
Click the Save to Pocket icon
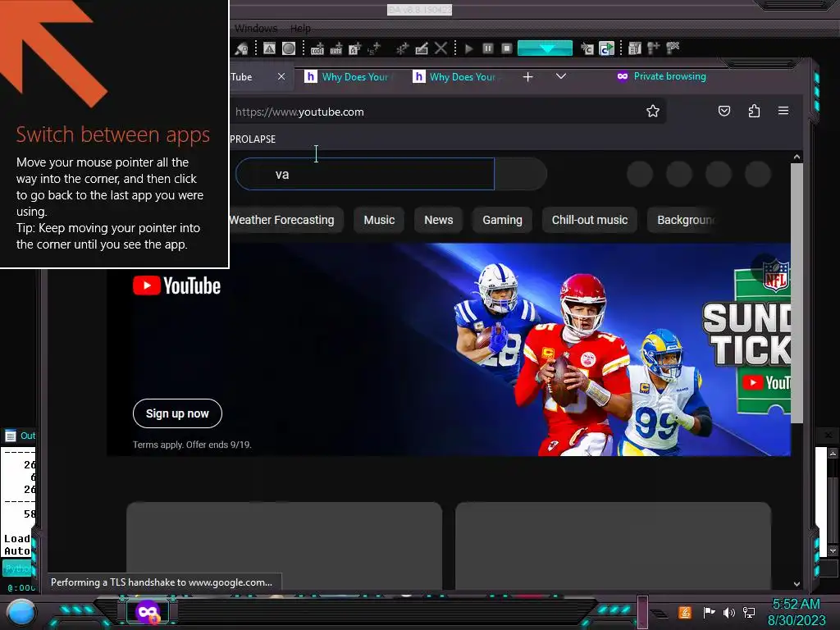coord(724,111)
